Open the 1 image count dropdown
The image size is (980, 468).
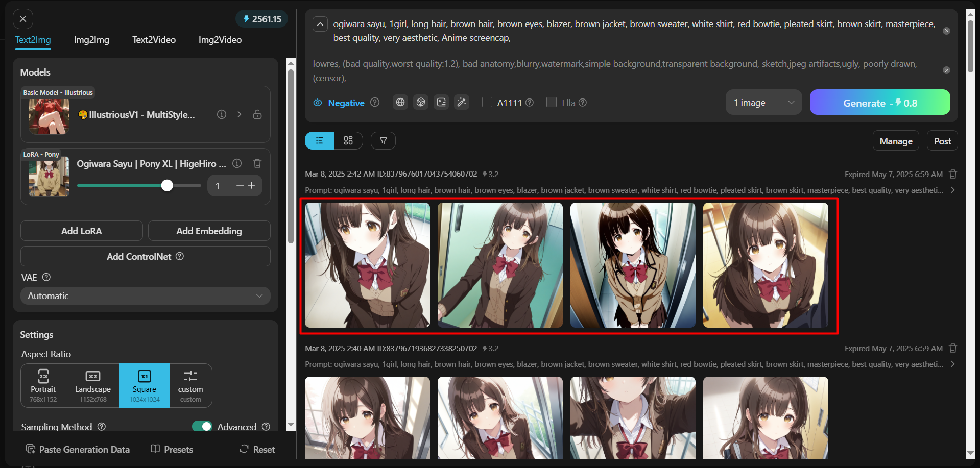coord(764,102)
